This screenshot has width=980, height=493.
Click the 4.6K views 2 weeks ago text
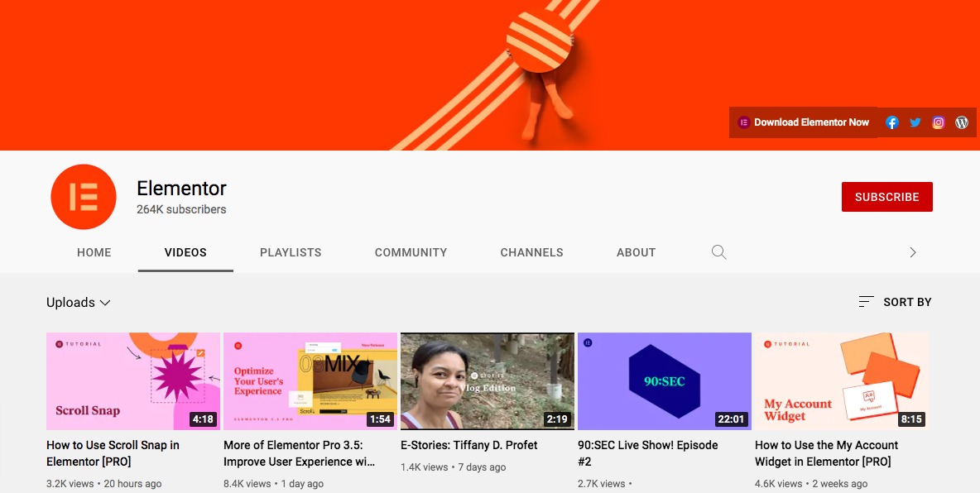click(811, 484)
